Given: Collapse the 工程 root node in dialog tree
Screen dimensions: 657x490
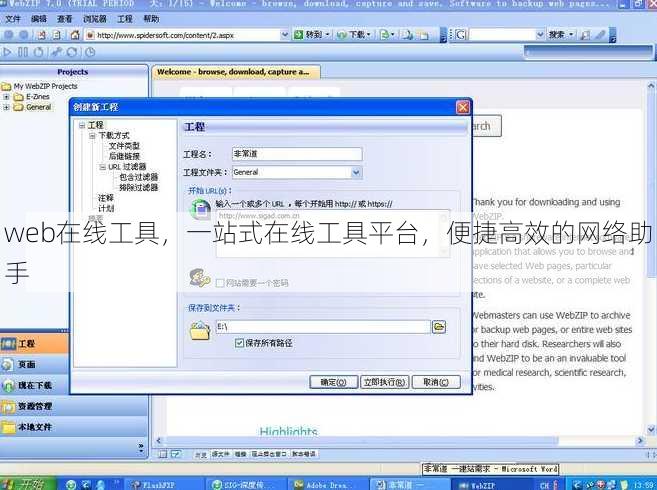Looking at the screenshot, I should (x=82, y=125).
